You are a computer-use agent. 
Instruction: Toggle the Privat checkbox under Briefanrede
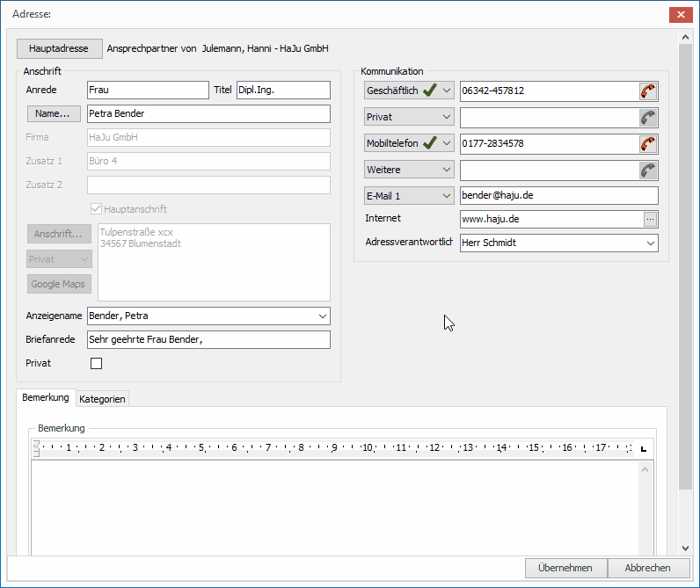pyautogui.click(x=96, y=363)
